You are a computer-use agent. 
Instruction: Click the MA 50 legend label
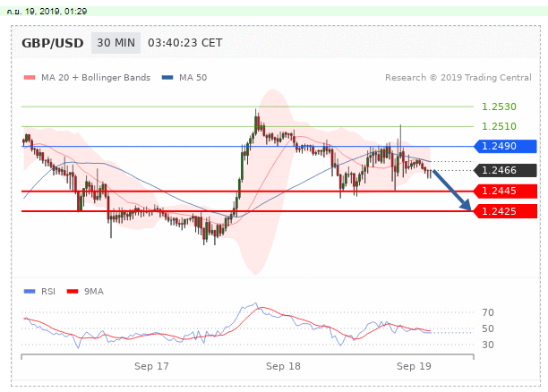pyautogui.click(x=193, y=78)
